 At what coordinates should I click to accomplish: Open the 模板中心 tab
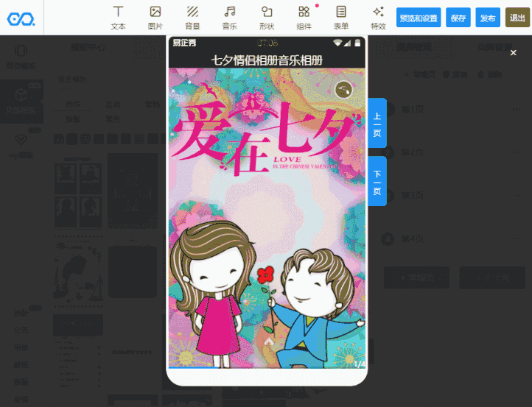[88, 47]
